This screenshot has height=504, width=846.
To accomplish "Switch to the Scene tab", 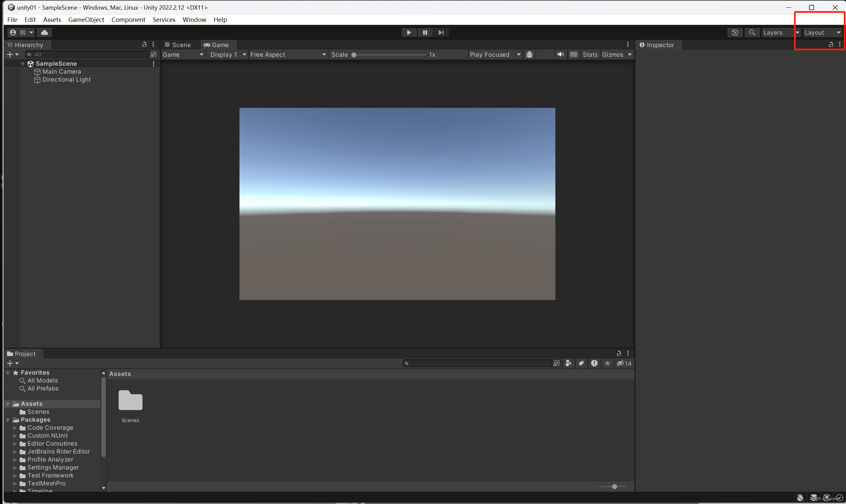I will click(180, 44).
